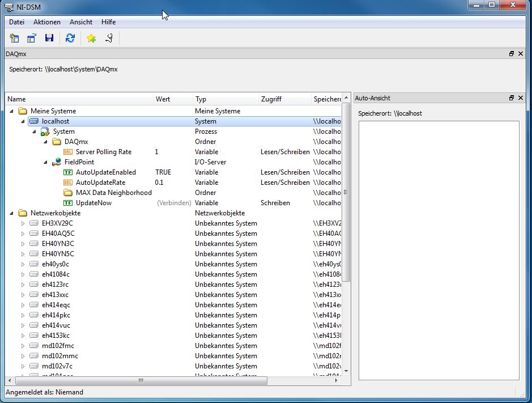Select the MAX Data Neighborhood folder
The image size is (532, 403).
[x=113, y=193]
